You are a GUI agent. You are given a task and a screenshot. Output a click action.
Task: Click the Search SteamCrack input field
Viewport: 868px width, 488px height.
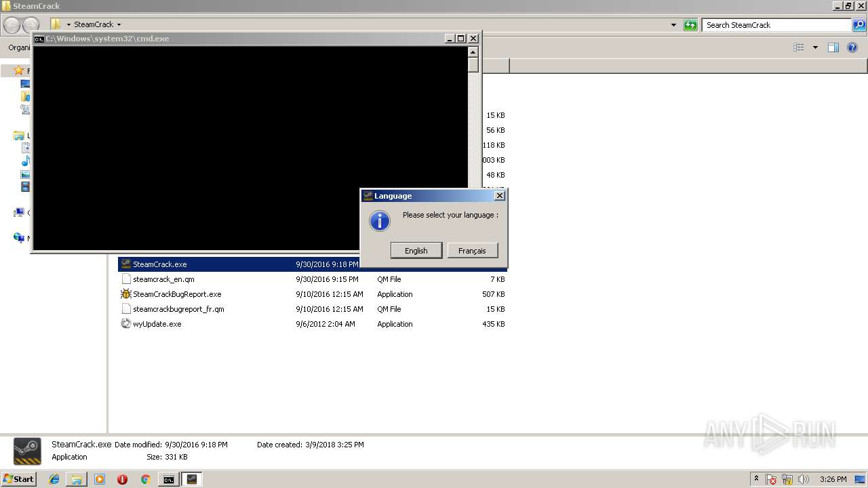pyautogui.click(x=777, y=25)
